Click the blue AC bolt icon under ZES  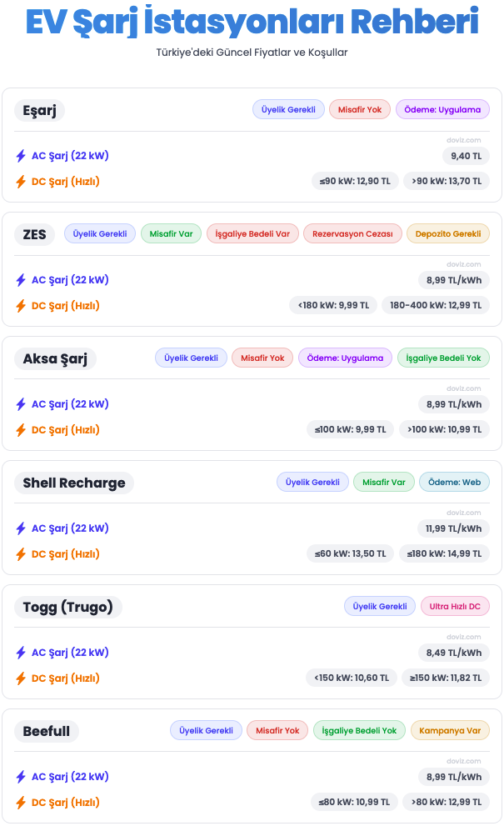click(21, 280)
